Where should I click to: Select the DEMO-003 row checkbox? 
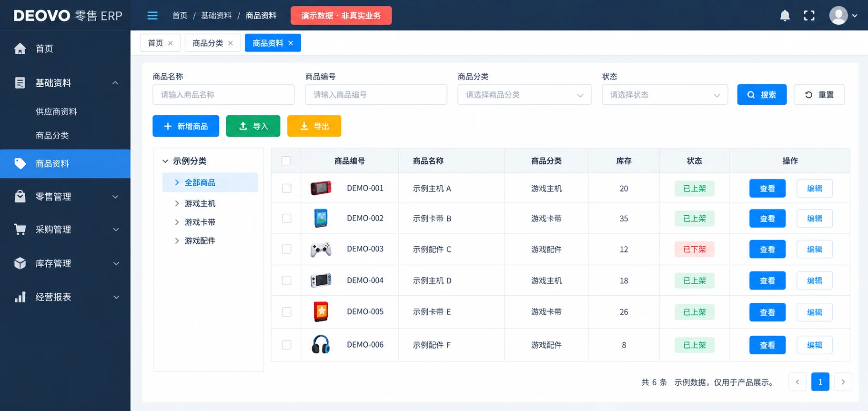pyautogui.click(x=286, y=250)
